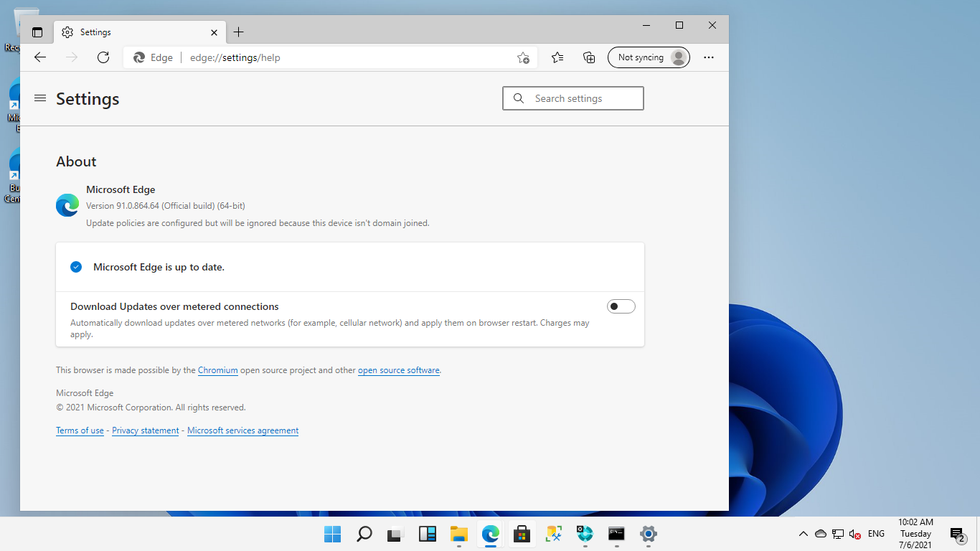Click the search magnifier in Settings
This screenshot has height=551, width=980.
tap(519, 98)
